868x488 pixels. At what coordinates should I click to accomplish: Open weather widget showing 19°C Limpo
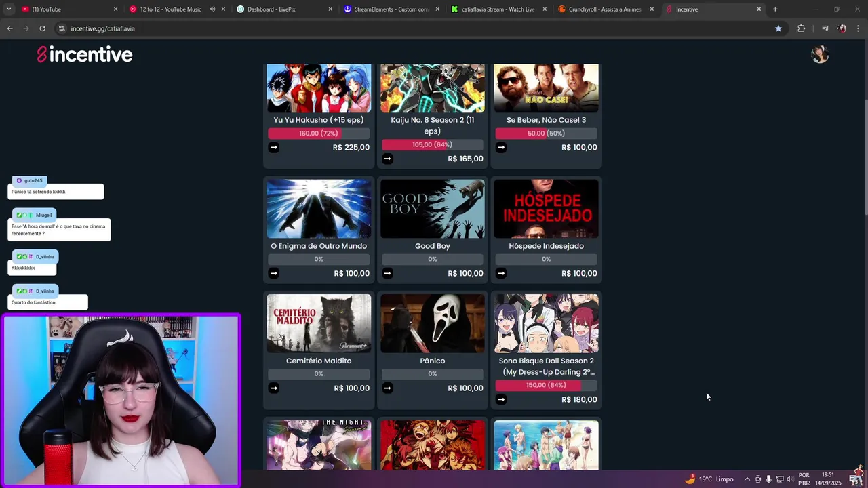(x=709, y=479)
